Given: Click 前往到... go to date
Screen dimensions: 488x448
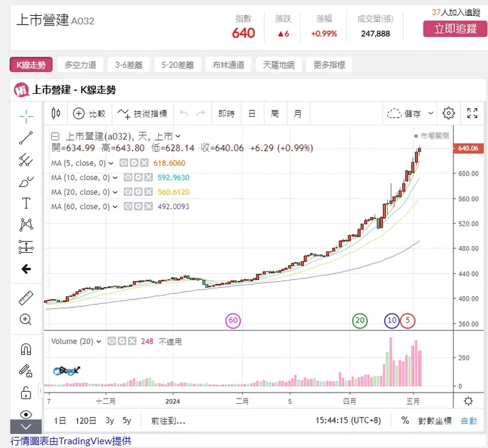Looking at the screenshot, I should 168,421.
